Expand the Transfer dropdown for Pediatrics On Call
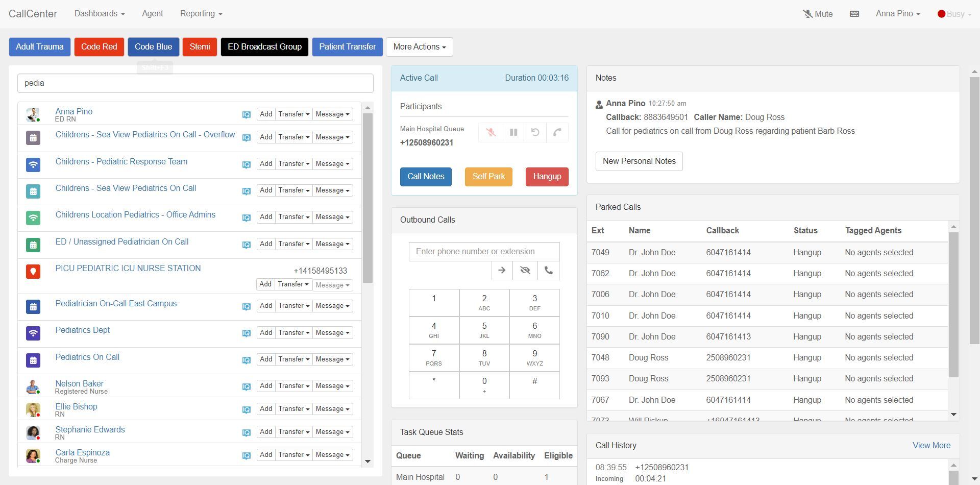This screenshot has height=485, width=980. coord(293,359)
